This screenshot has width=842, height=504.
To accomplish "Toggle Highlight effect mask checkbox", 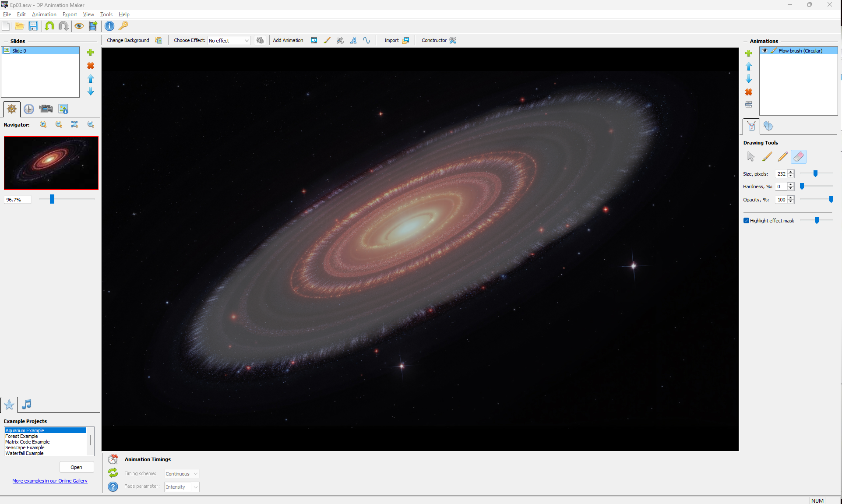I will click(x=746, y=221).
